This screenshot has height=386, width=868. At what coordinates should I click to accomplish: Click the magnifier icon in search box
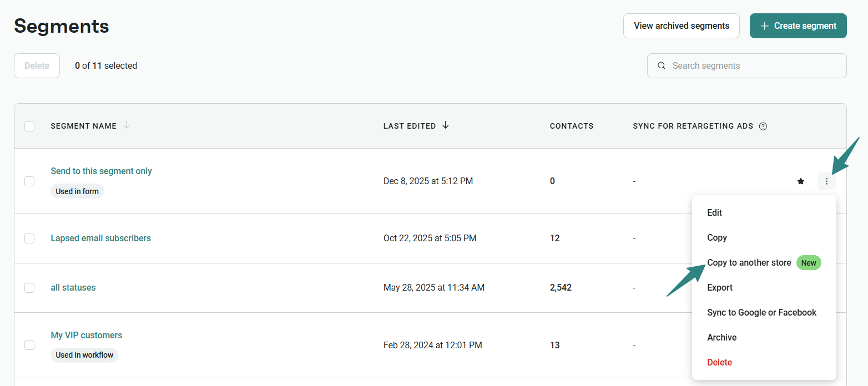pos(661,65)
